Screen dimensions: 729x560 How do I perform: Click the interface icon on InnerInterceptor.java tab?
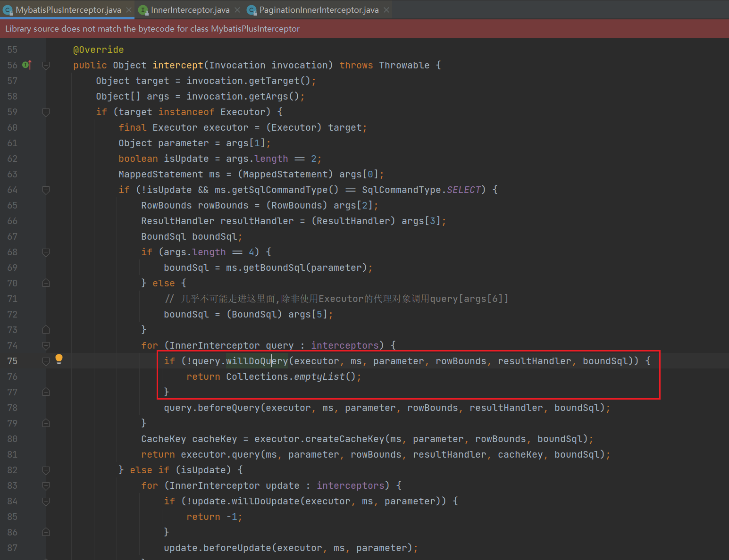pyautogui.click(x=143, y=10)
